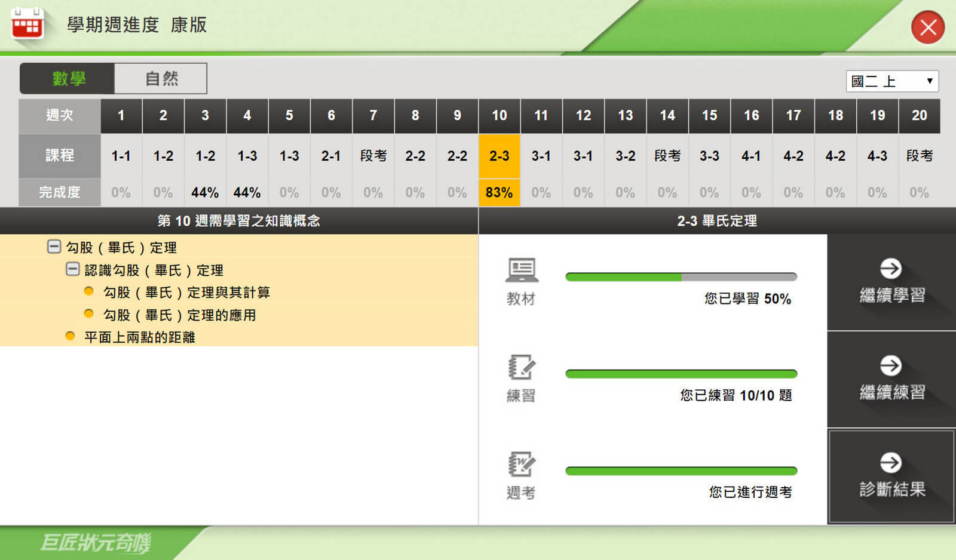
Task: Click 44% completion under week 4
Action: [247, 192]
